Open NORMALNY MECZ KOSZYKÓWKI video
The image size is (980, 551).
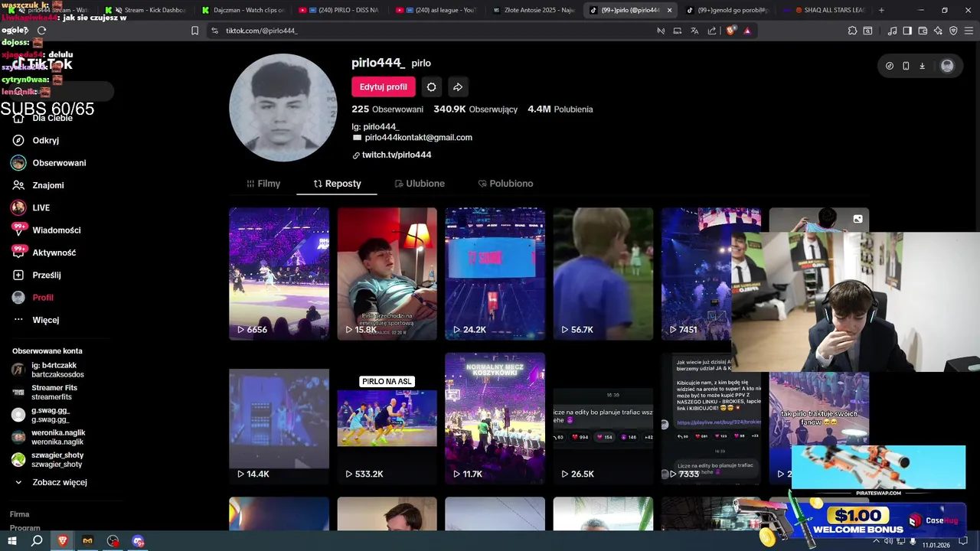click(495, 419)
